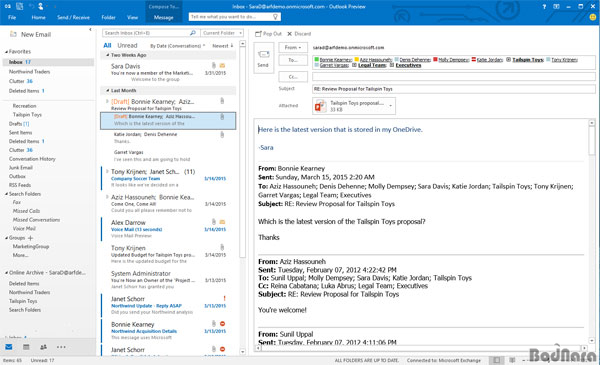
Task: Open the Send / Receive ribbon tab
Action: [73, 17]
